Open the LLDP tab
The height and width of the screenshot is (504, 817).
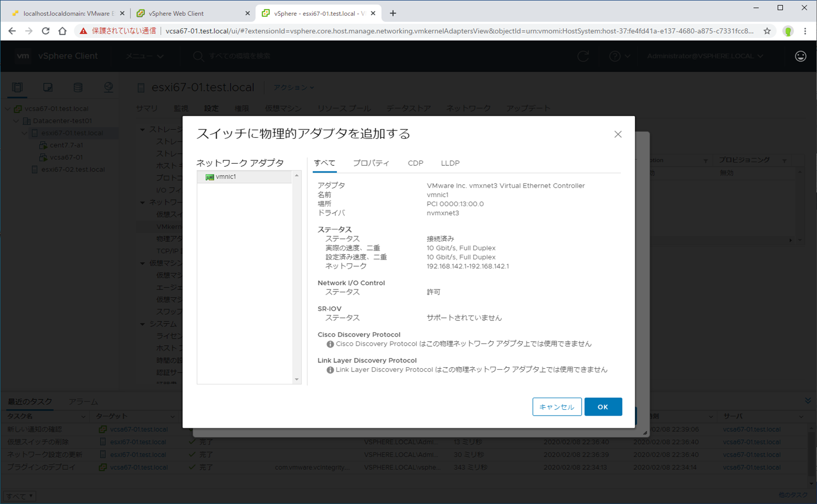(450, 163)
